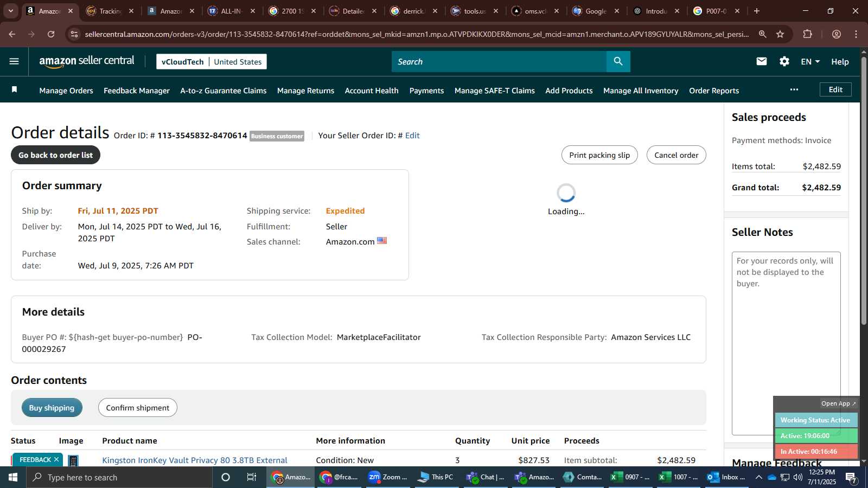Click the browser address bar URL

pyautogui.click(x=417, y=34)
